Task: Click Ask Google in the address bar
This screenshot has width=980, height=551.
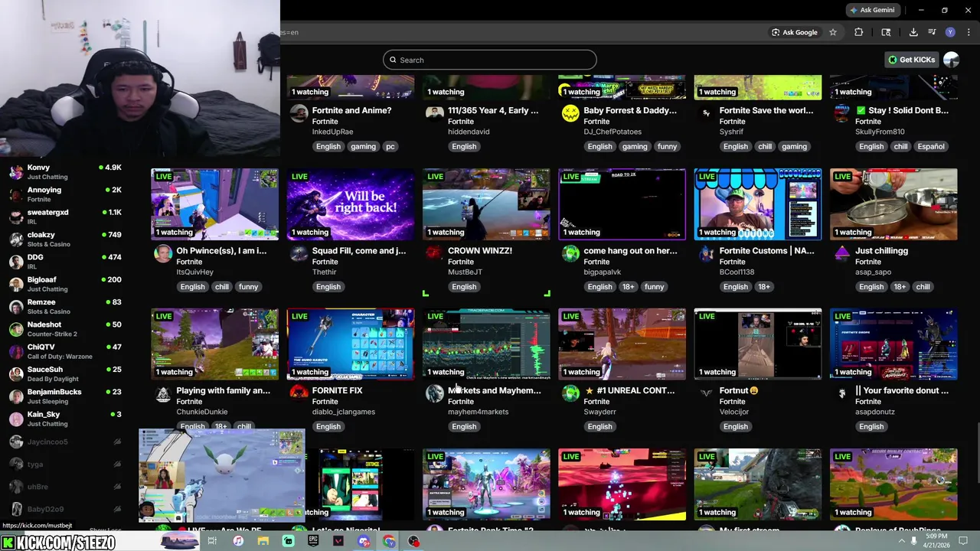Action: pyautogui.click(x=794, y=32)
